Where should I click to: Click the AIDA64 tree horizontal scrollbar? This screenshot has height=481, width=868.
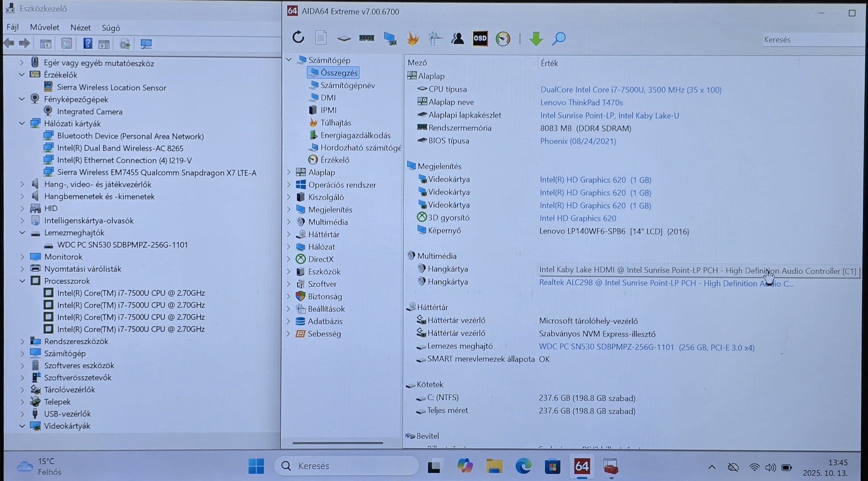pyautogui.click(x=338, y=443)
